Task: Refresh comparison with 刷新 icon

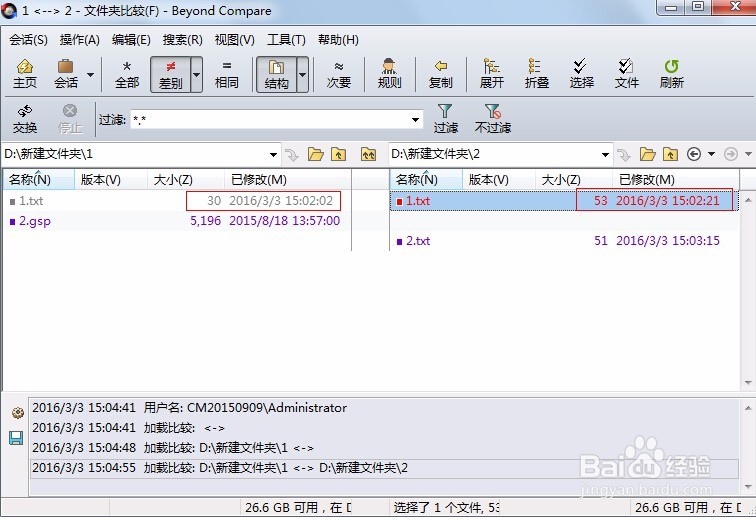Action: [672, 74]
